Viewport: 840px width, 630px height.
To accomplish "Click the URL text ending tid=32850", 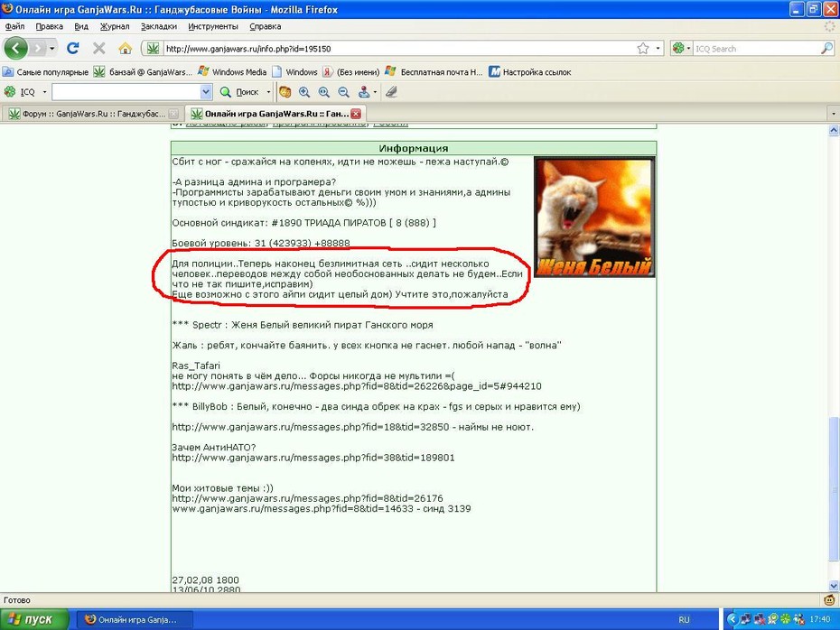I will (x=311, y=427).
